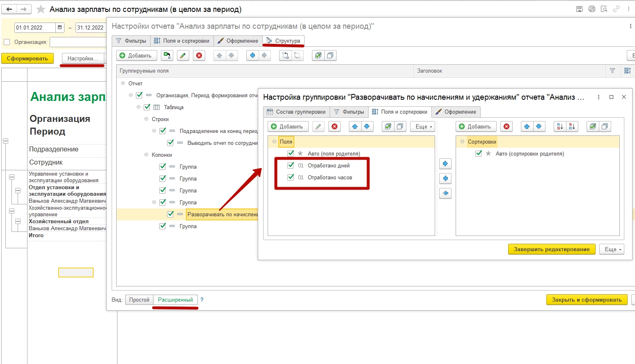Click the print icon in top-right header
Viewport: 635px width, 364px height.
click(x=591, y=9)
